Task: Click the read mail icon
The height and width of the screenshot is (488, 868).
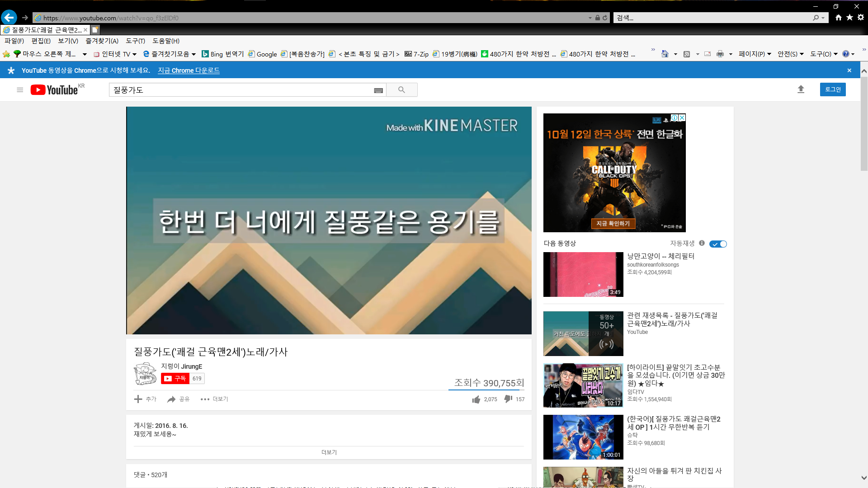Action: (708, 54)
